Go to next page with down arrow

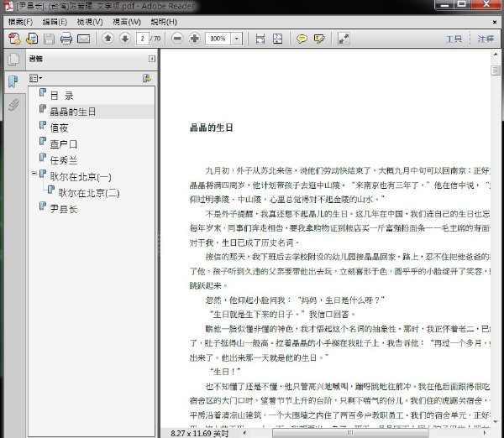tap(125, 39)
